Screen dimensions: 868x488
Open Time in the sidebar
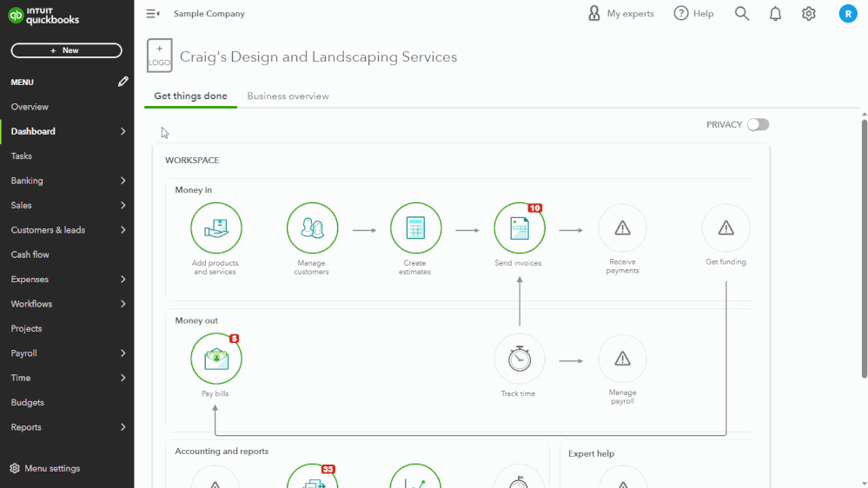[21, 378]
